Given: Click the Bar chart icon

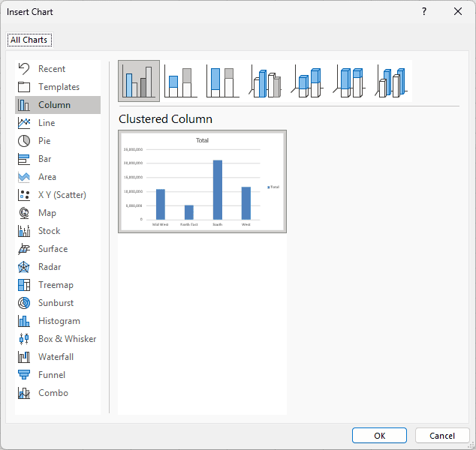Looking at the screenshot, I should (x=24, y=159).
